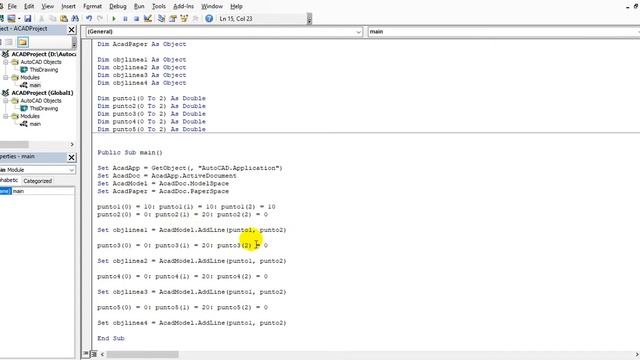Click the toolbar options overflow arrow
This screenshot has height=360, width=640.
pyautogui.click(x=309, y=19)
